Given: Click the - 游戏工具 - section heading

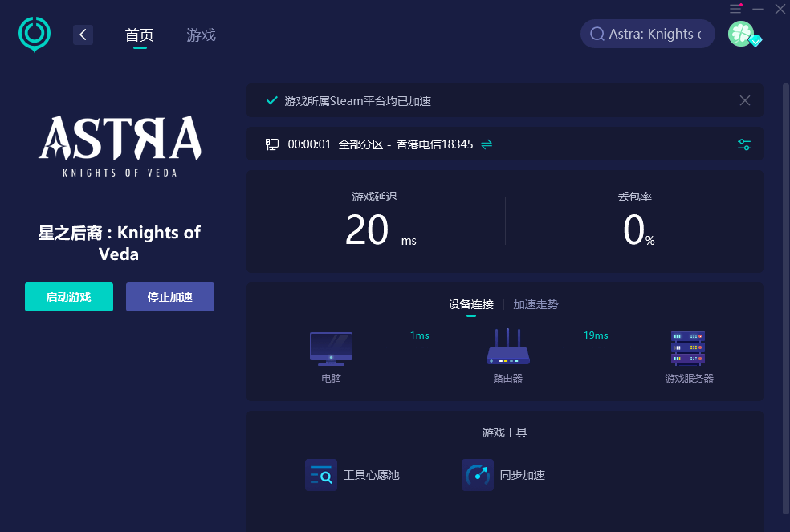Looking at the screenshot, I should [x=504, y=433].
